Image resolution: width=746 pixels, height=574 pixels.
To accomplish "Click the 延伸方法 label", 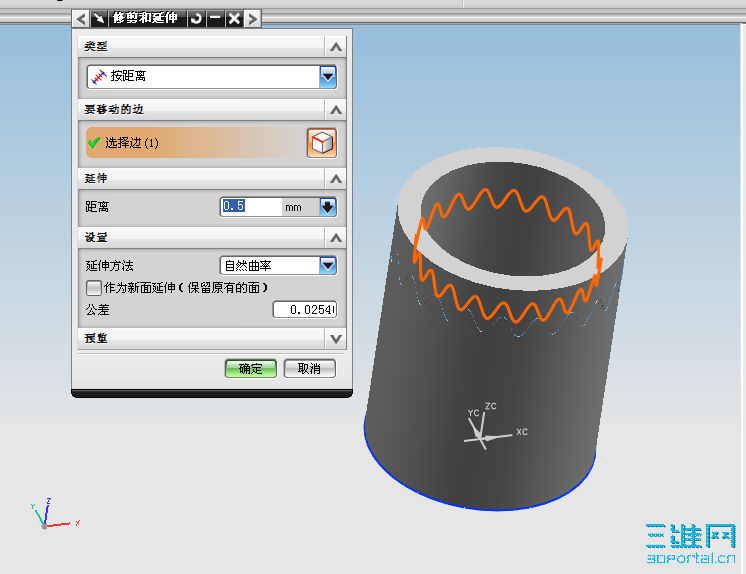I will 109,266.
